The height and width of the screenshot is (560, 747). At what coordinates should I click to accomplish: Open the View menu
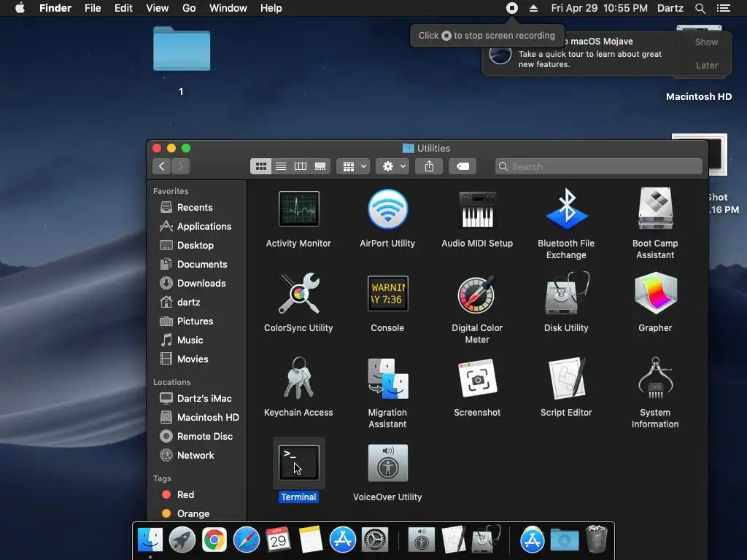coord(158,8)
